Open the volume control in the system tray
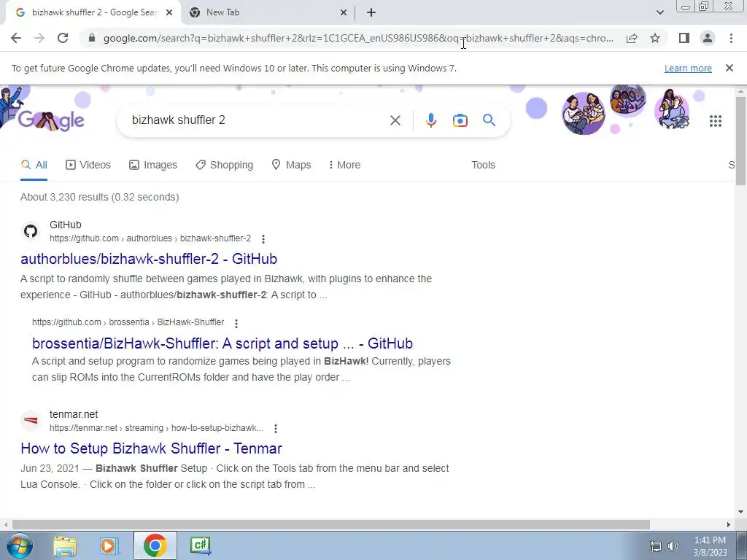The width and height of the screenshot is (747, 560). (673, 546)
